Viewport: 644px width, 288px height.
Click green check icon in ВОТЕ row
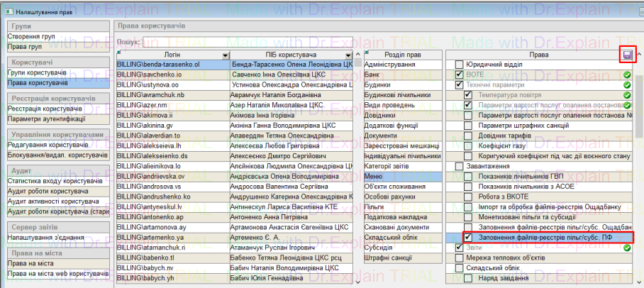click(627, 74)
